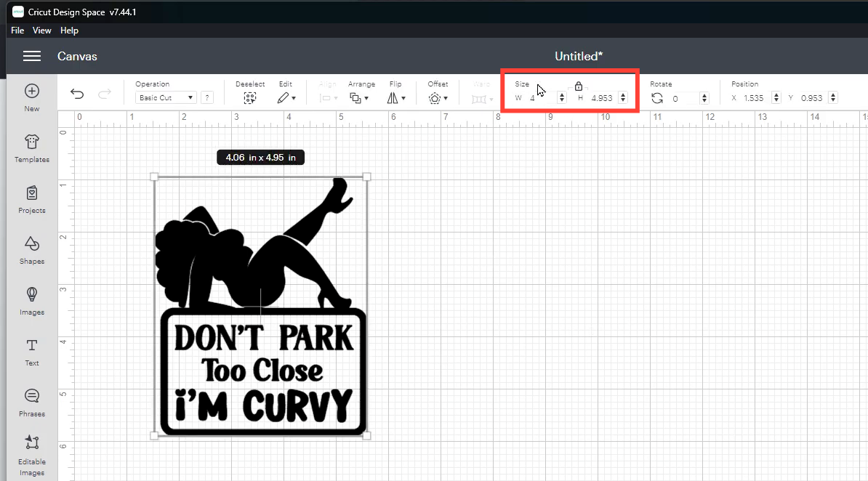Open the Shapes panel
Image resolution: width=868 pixels, height=481 pixels.
(31, 244)
